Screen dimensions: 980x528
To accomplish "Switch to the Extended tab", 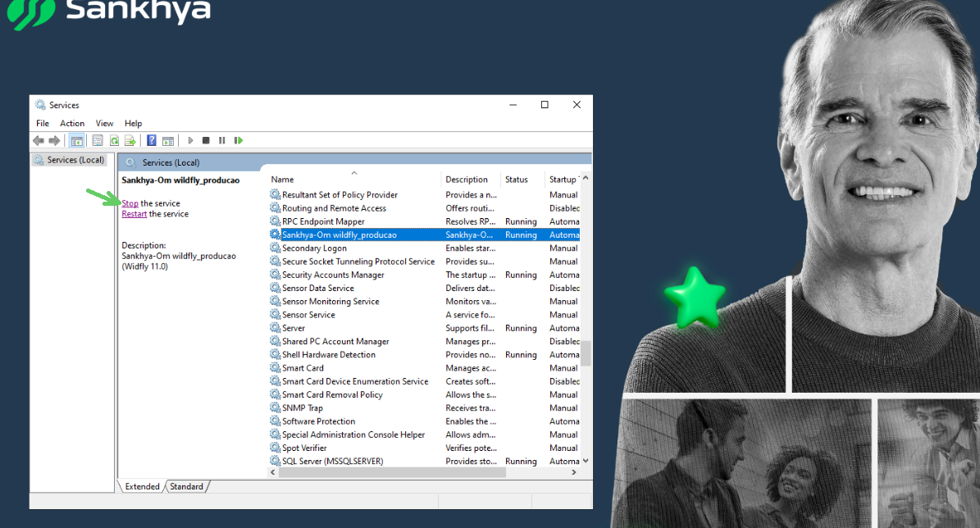I will pyautogui.click(x=142, y=486).
